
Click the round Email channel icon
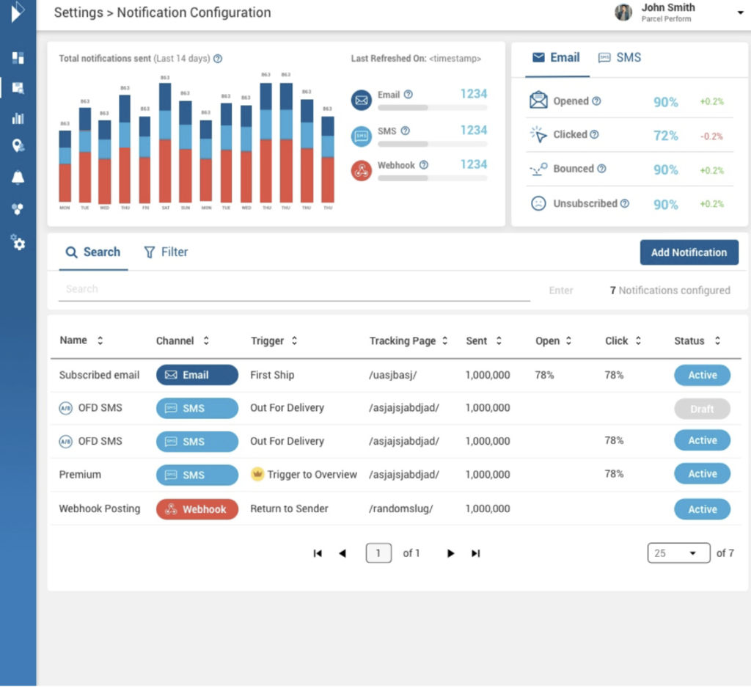(361, 100)
